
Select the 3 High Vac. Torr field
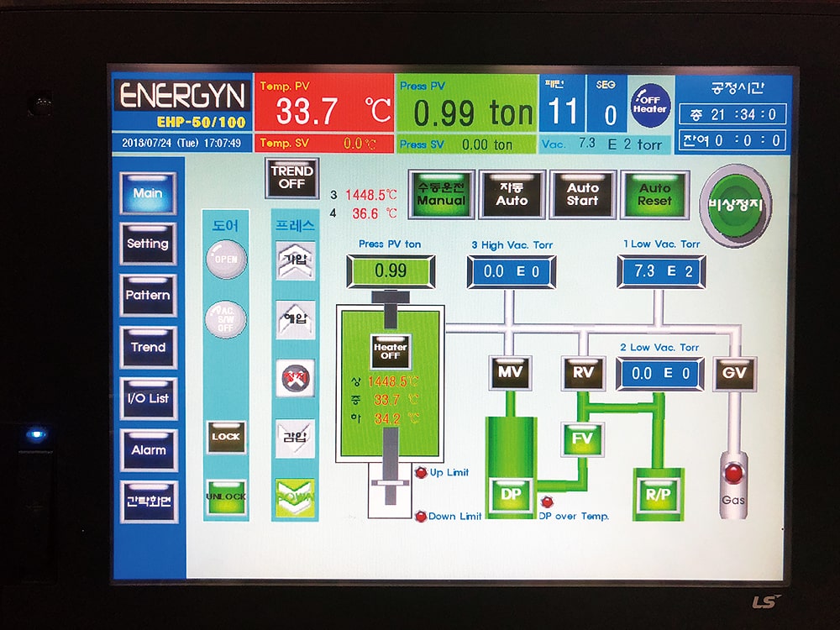pyautogui.click(x=512, y=272)
